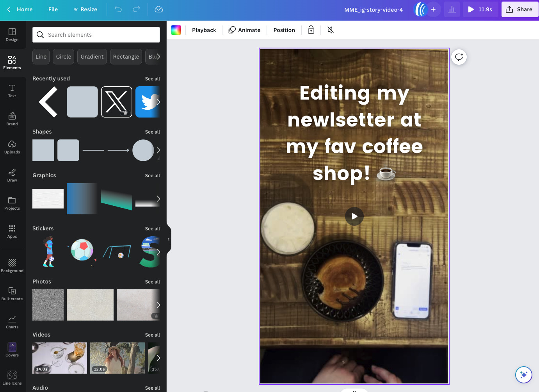Click the Canva Assistant sparkle icon on canvas
539x392 pixels.
pos(523,374)
